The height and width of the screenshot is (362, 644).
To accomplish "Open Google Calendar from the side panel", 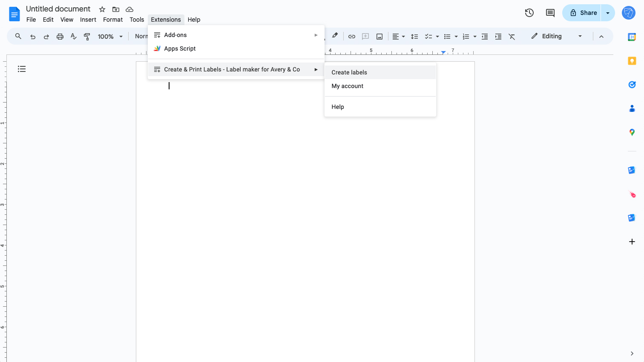I will 632,37.
